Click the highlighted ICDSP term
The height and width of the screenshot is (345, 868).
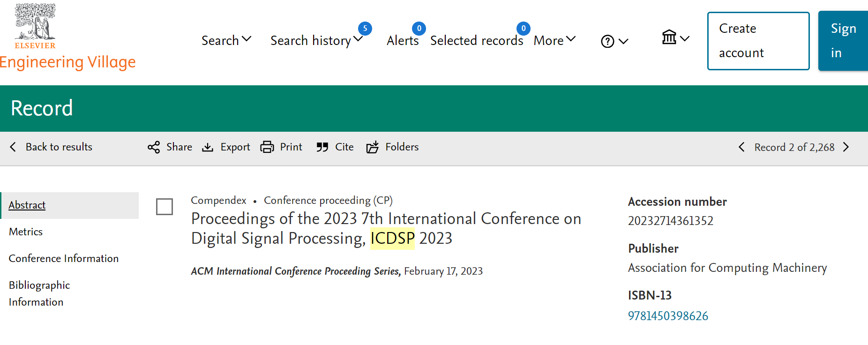[x=392, y=239]
